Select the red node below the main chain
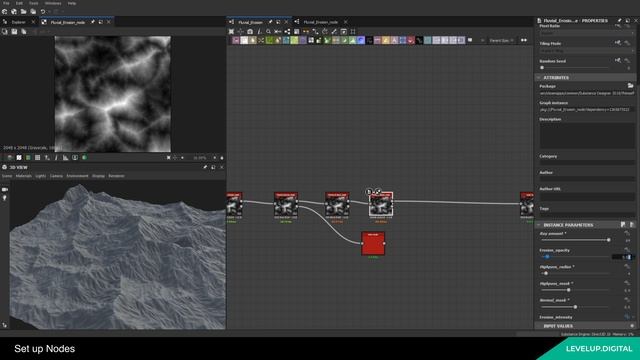This screenshot has height=360, width=640. (x=373, y=243)
